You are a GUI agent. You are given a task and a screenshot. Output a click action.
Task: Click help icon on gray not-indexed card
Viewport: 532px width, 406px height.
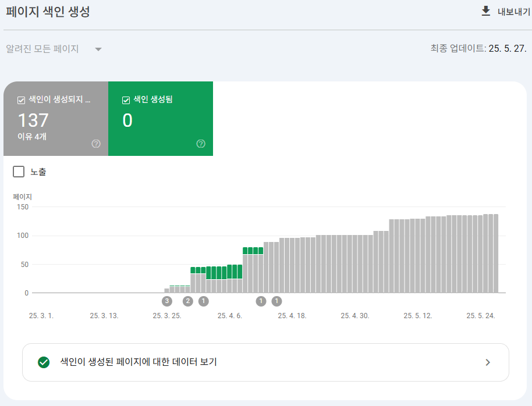96,144
